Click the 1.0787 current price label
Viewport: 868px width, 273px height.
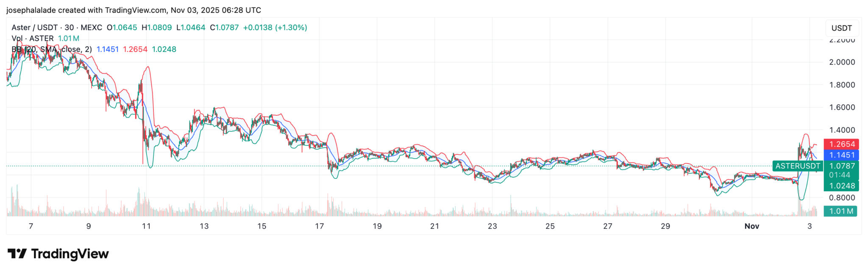click(841, 166)
